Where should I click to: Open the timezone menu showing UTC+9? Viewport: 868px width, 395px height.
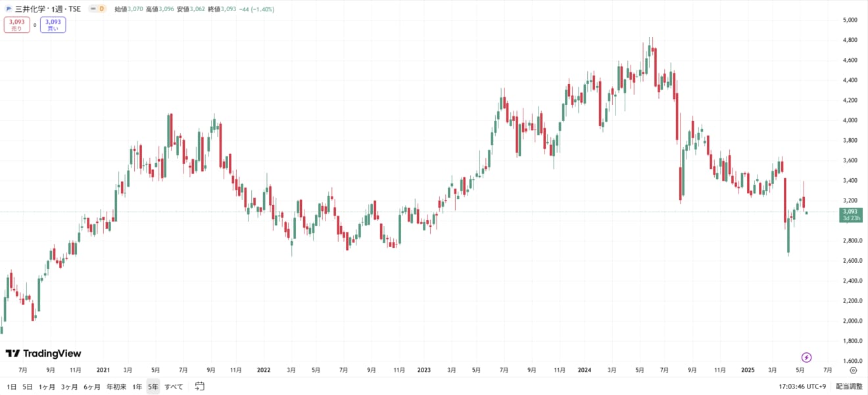coord(803,386)
